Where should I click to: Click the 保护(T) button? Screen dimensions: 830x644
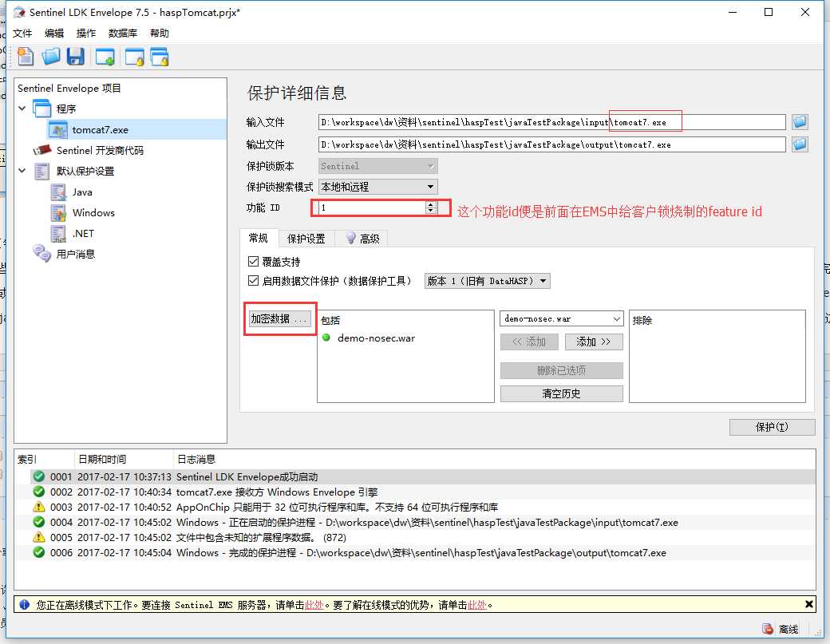pyautogui.click(x=772, y=427)
